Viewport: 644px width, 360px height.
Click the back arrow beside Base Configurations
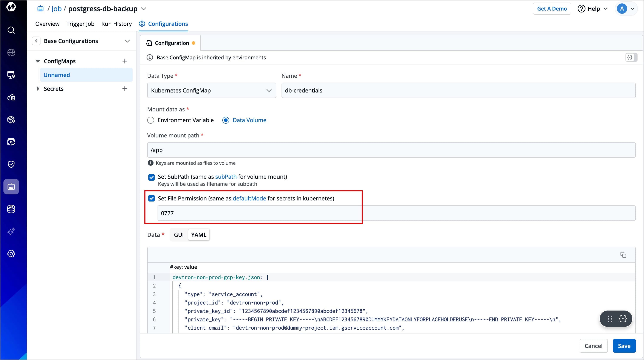pos(36,41)
